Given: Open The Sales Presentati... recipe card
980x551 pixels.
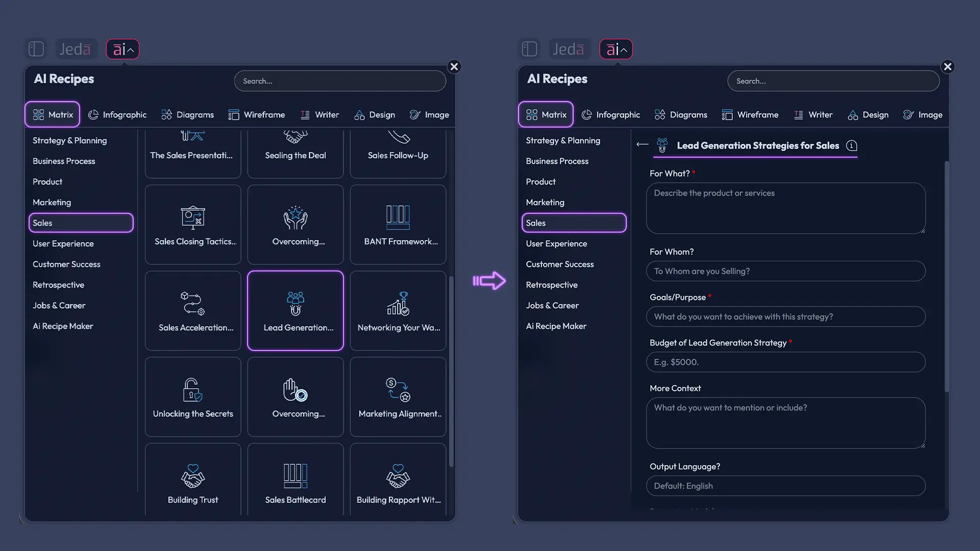Looking at the screenshot, I should [193, 154].
